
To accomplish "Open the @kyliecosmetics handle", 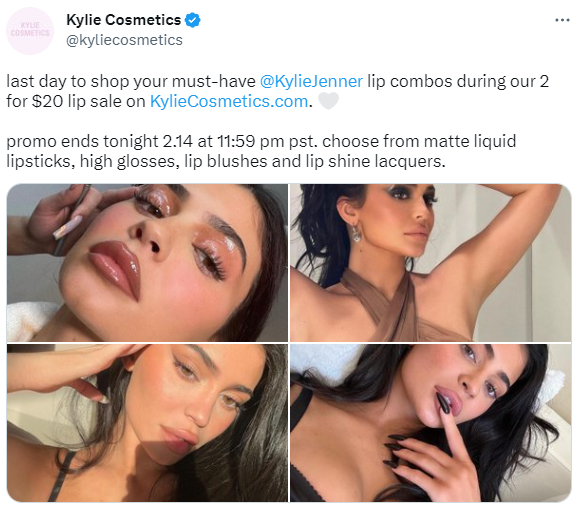I will tap(124, 40).
